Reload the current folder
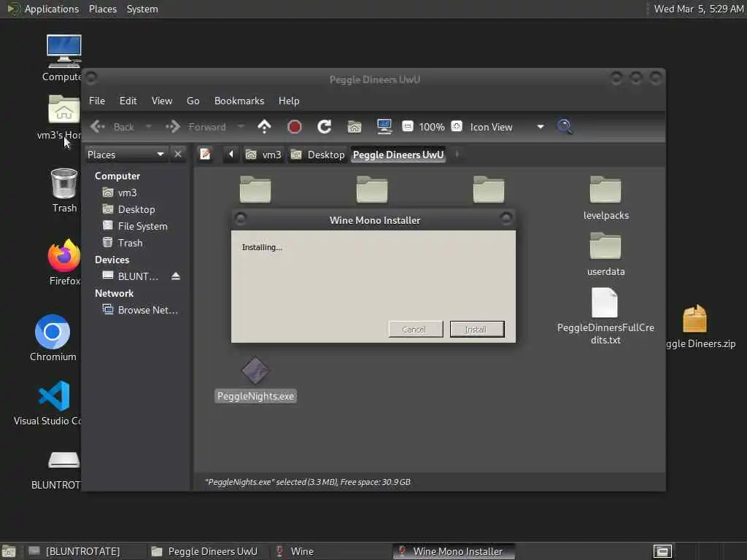The image size is (747, 560). coord(325,127)
